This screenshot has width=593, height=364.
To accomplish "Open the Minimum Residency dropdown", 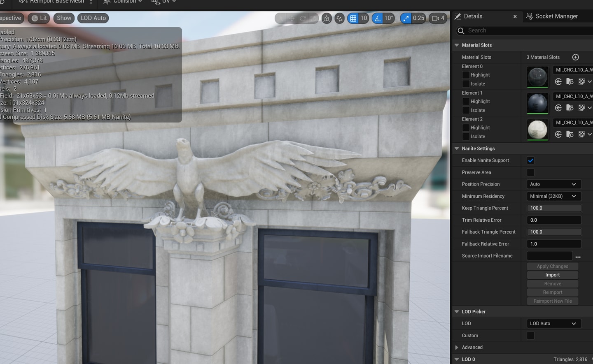I will tap(554, 196).
